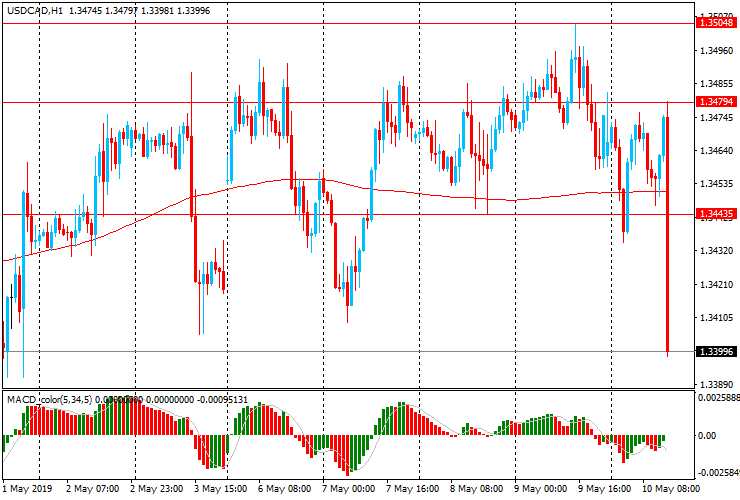This screenshot has height=500, width=740.
Task: Click the 1.34435 red price label
Action: tap(716, 214)
